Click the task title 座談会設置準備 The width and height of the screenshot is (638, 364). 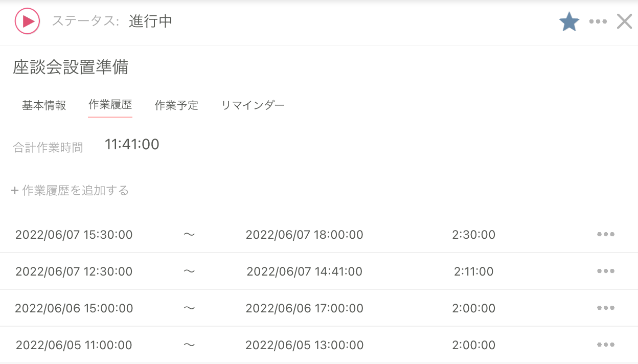[x=71, y=67]
